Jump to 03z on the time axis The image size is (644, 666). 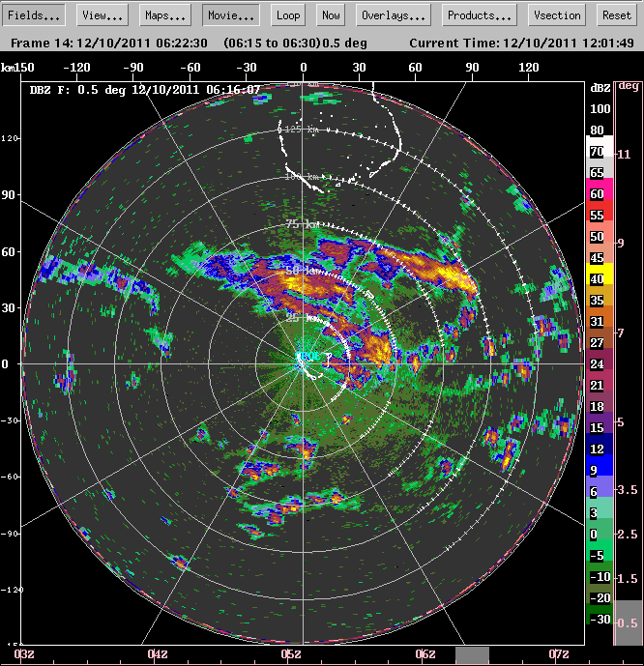click(24, 654)
